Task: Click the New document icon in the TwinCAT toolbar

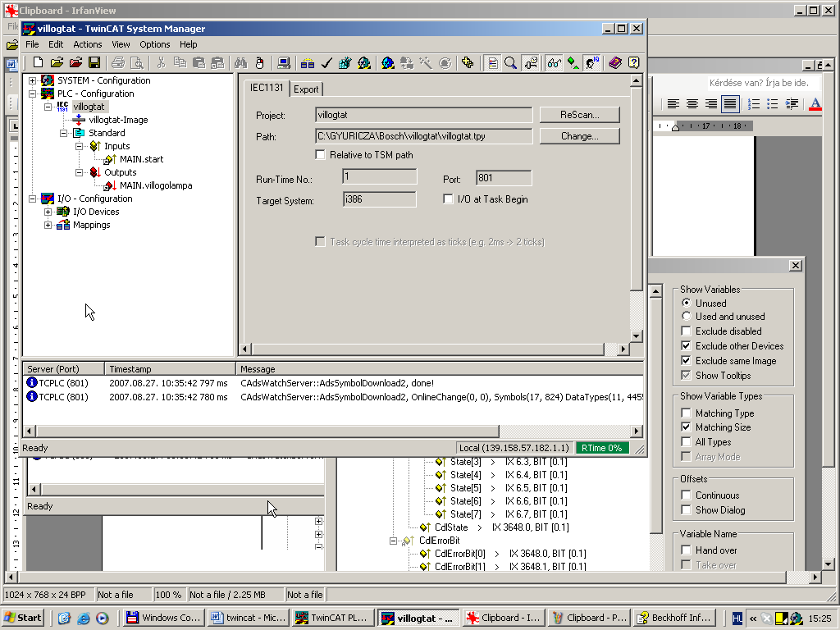Action: (38, 63)
